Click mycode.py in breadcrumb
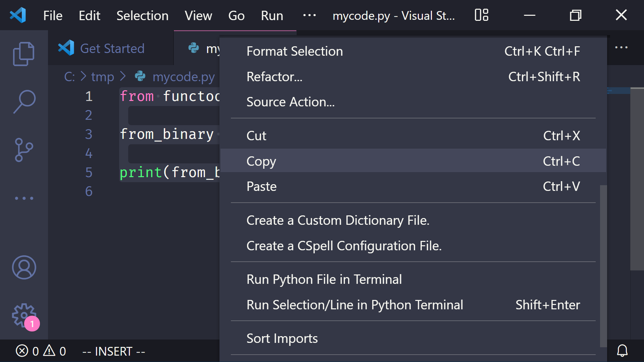Viewport: 644px width, 362px height. coord(184,77)
